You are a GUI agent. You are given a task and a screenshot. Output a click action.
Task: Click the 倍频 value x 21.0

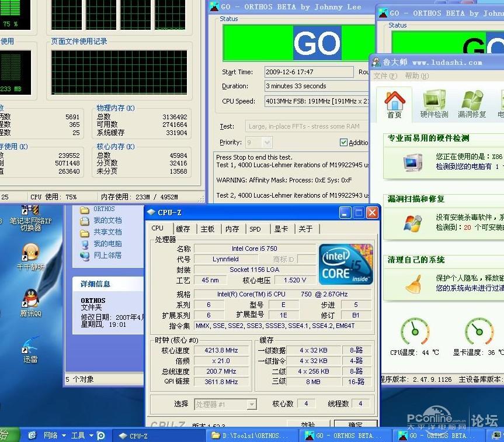coord(221,361)
